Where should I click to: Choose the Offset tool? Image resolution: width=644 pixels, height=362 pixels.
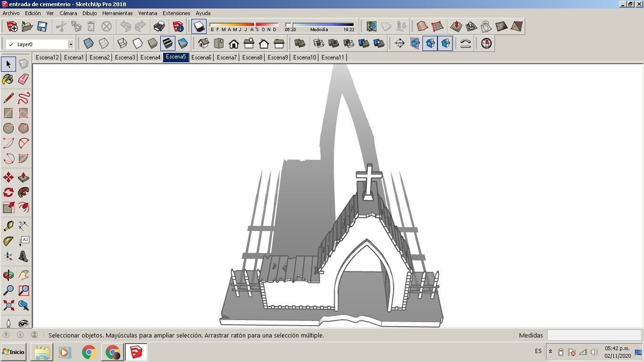point(23,207)
